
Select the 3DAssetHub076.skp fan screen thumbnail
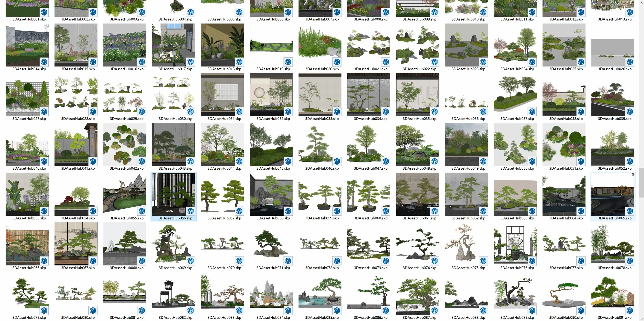(515, 244)
